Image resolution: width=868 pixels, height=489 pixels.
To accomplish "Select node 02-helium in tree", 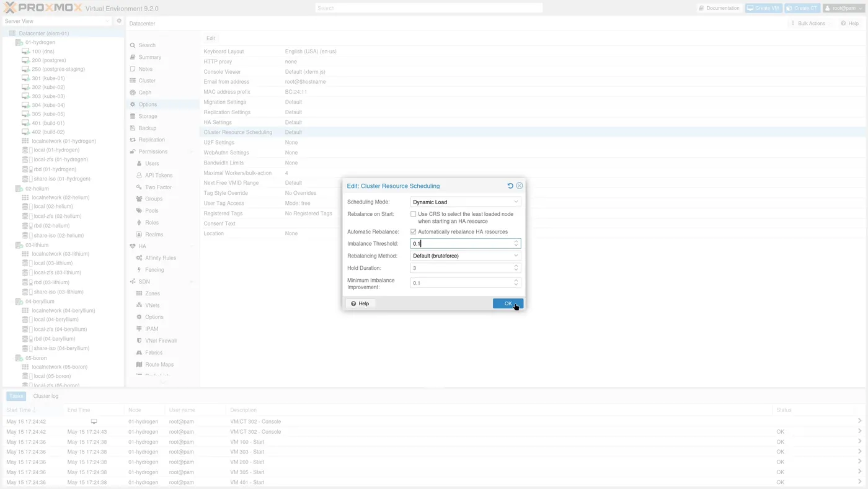I will click(x=37, y=188).
